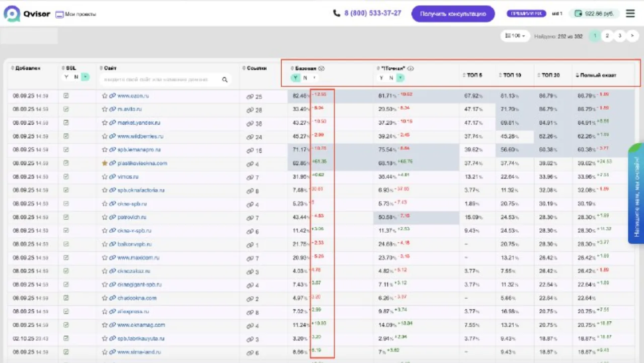The height and width of the screenshot is (363, 644).
Task: Open the rows-per-page 100 dropdown
Action: pyautogui.click(x=515, y=36)
